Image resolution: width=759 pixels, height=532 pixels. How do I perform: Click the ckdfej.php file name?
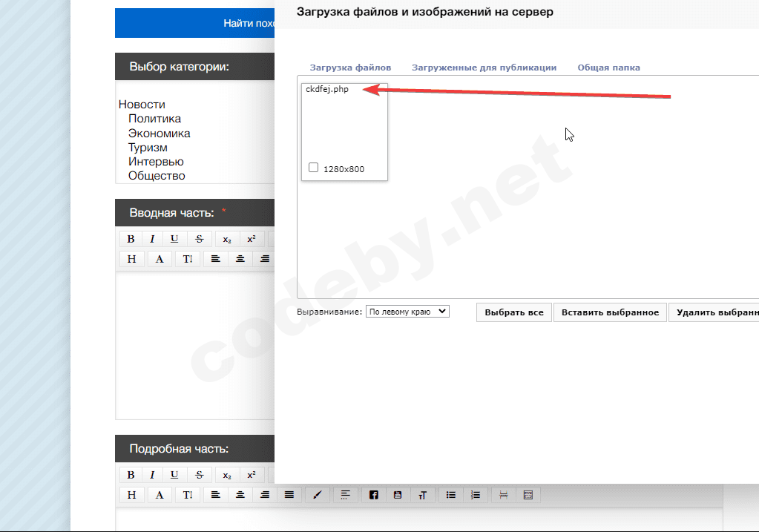(x=327, y=89)
